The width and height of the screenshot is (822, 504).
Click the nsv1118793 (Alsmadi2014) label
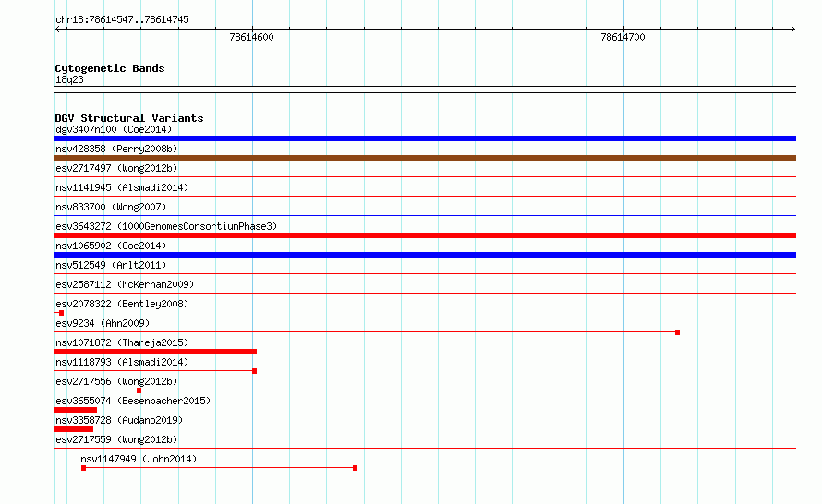point(122,362)
